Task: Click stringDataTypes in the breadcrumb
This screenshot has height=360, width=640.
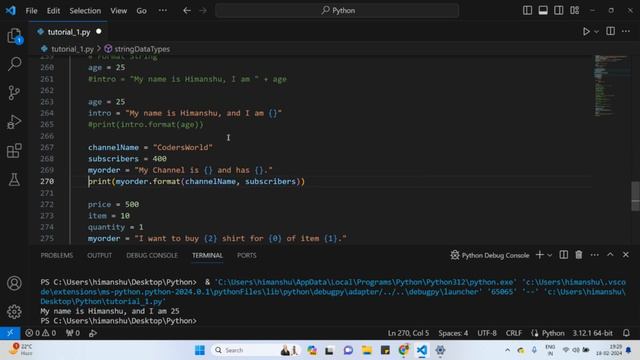Action: (142, 49)
